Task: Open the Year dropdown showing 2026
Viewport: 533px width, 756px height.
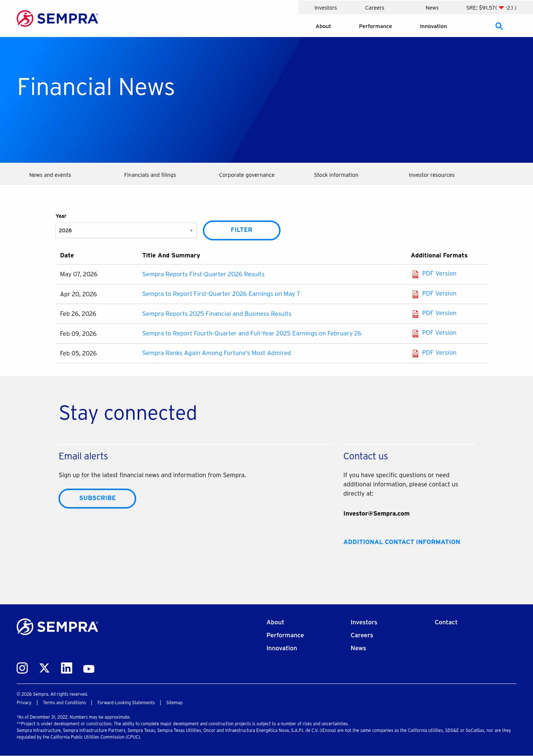Action: [x=126, y=230]
